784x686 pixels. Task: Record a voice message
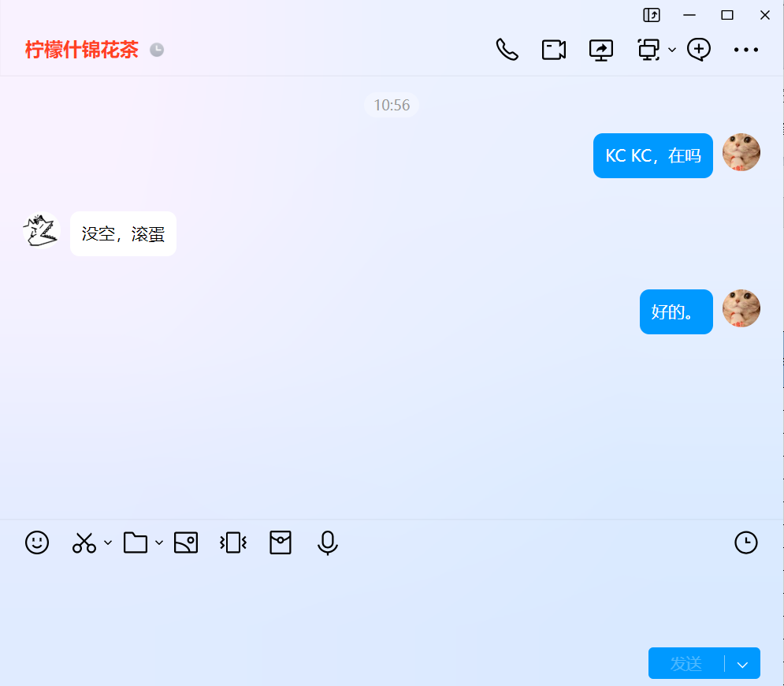tap(328, 542)
